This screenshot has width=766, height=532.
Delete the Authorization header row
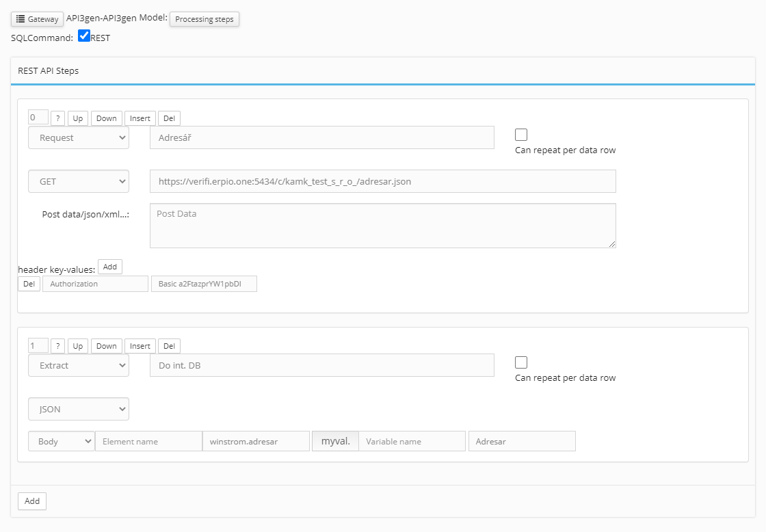point(29,284)
